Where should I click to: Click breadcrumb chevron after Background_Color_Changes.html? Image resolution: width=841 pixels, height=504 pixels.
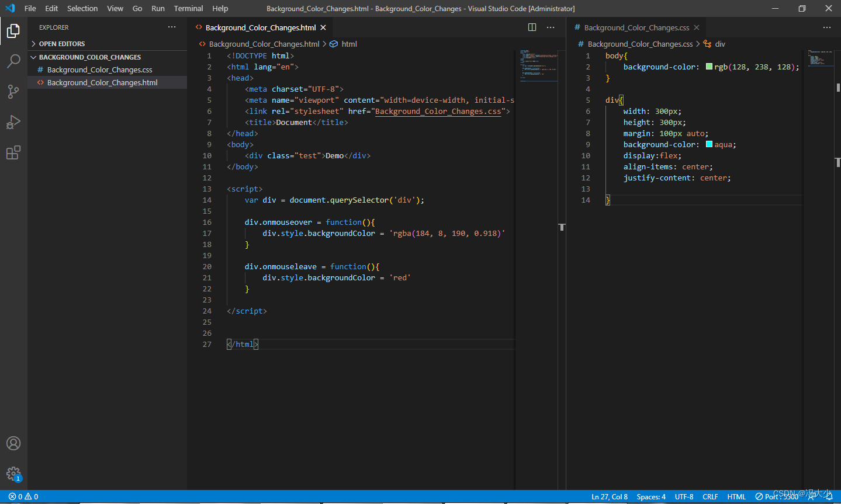(324, 44)
